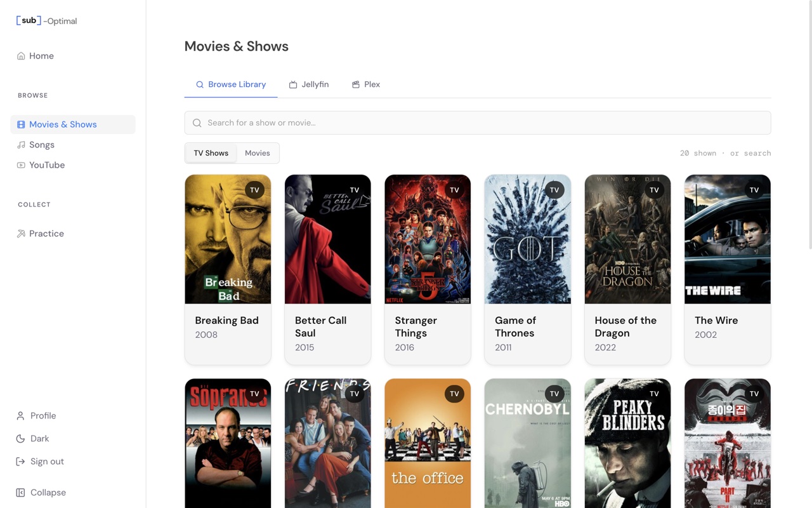Click The Wire title text
Viewport: 812px width, 508px height.
click(716, 321)
